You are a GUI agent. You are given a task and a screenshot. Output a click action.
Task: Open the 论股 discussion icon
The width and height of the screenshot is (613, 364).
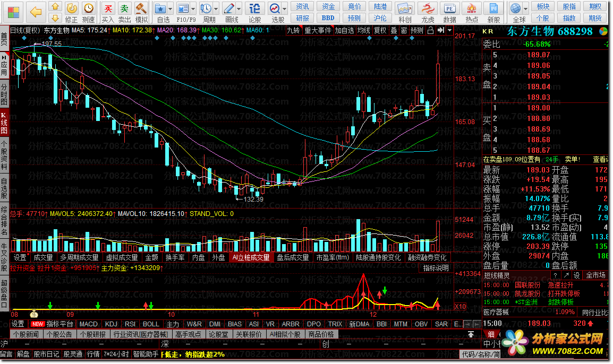[x=254, y=8]
